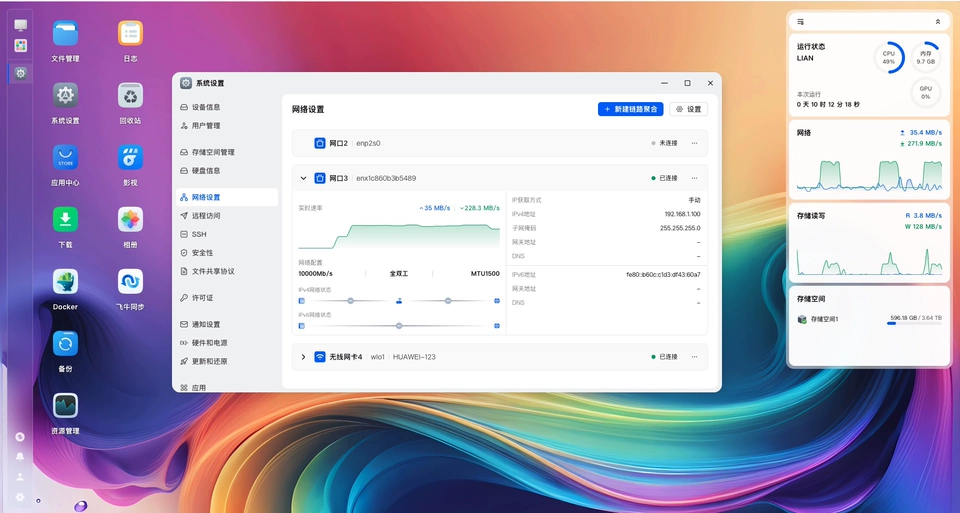
Task: Open the Docker desktop app
Action: coord(65,283)
